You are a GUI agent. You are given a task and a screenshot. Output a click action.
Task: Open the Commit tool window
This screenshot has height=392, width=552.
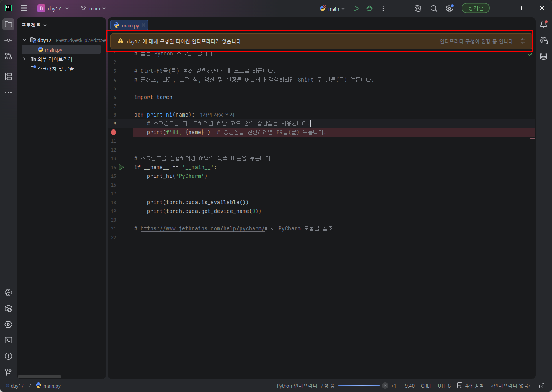pyautogui.click(x=8, y=40)
